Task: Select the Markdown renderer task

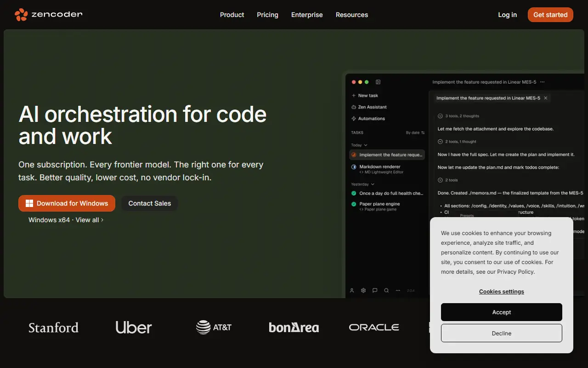Action: [x=387, y=169]
